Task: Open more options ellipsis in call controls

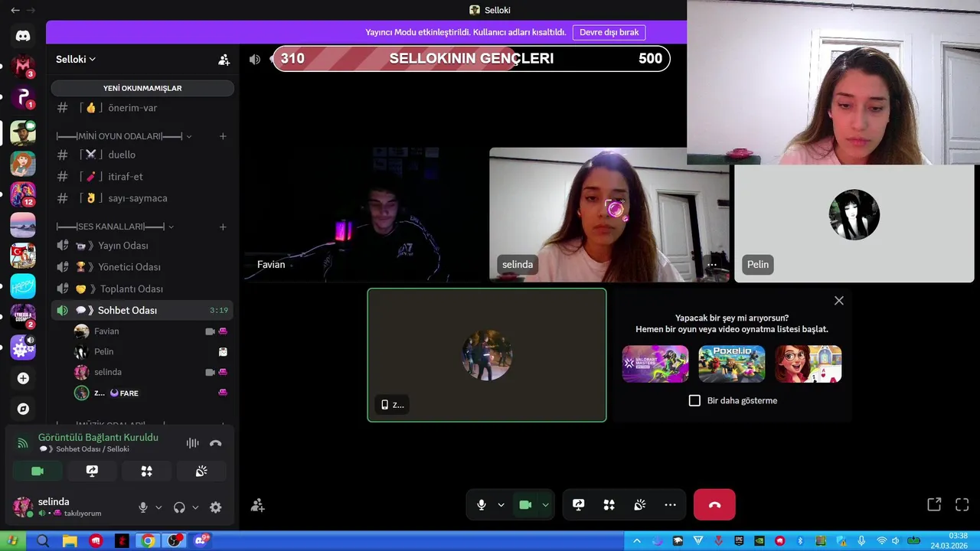Action: pyautogui.click(x=670, y=505)
